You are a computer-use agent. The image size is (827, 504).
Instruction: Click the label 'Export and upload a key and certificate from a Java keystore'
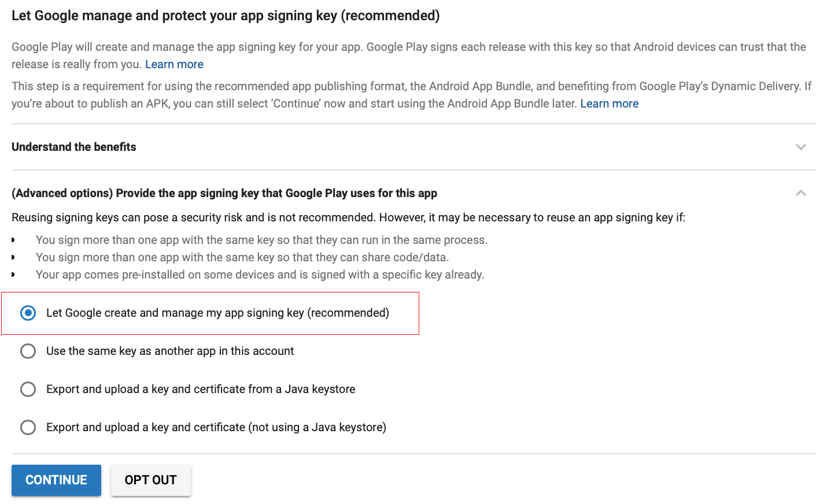tap(201, 389)
